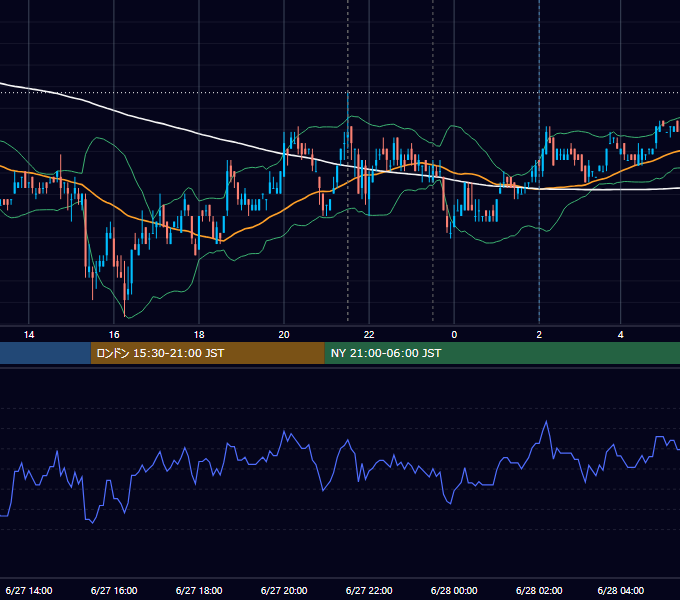Viewport: 680px width, 600px height.
Task: Click time axis label 4
Action: (621, 335)
